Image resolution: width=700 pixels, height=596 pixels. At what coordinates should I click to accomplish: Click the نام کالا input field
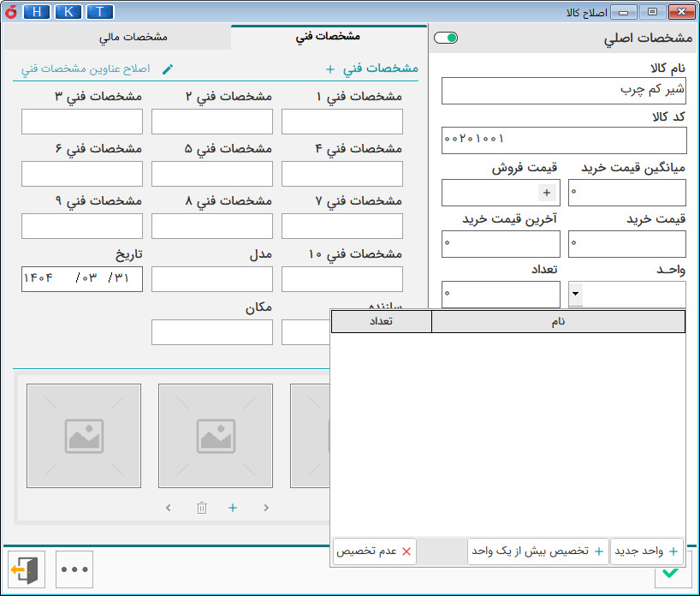(x=564, y=91)
